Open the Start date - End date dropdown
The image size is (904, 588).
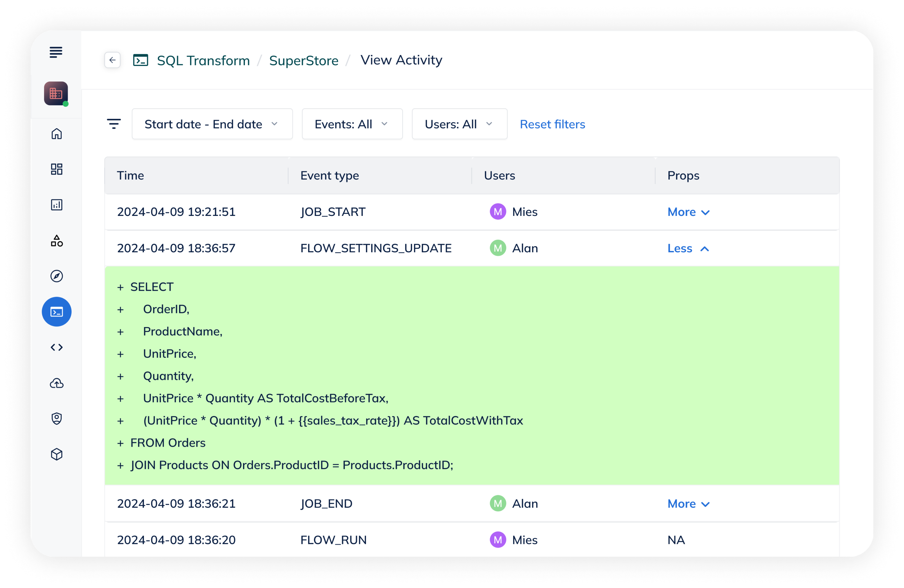(x=212, y=124)
